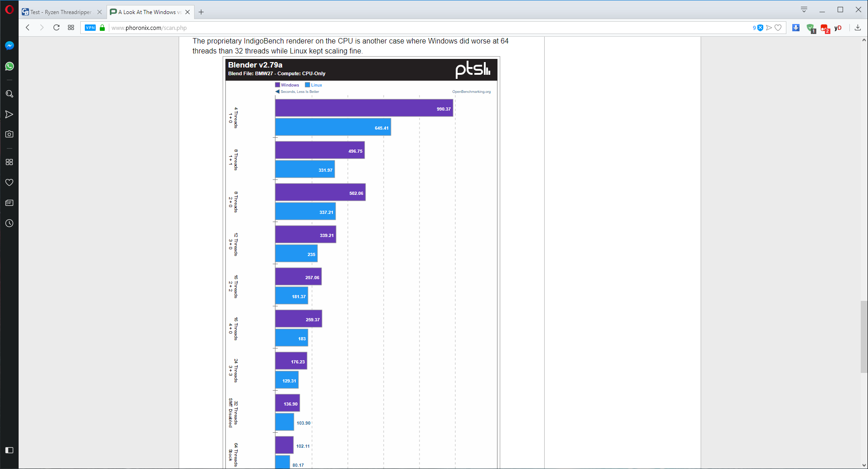This screenshot has height=469, width=868.
Task: Open the ad blocker badge showing 9
Action: [758, 28]
